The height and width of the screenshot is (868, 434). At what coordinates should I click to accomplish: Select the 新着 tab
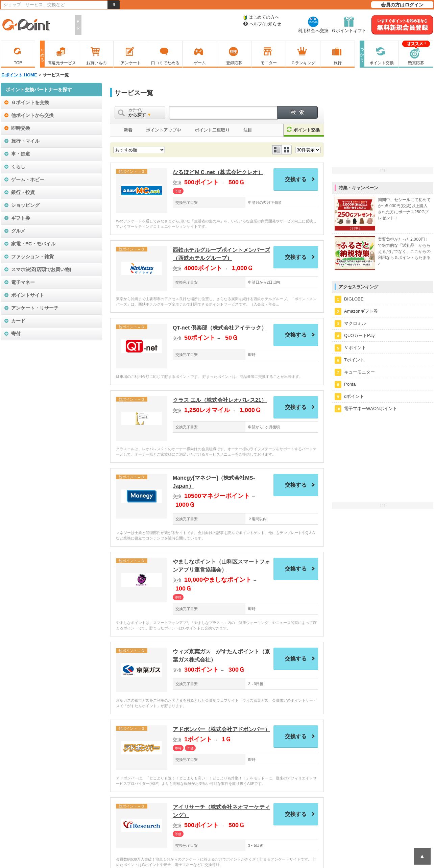tap(128, 130)
